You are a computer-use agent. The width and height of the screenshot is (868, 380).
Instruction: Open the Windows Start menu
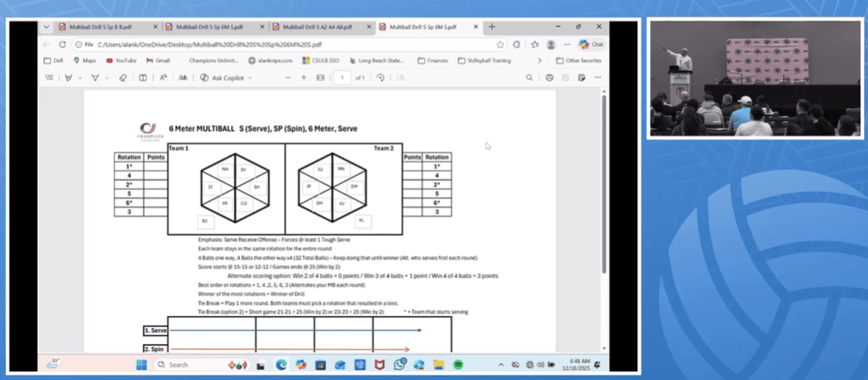tap(141, 365)
